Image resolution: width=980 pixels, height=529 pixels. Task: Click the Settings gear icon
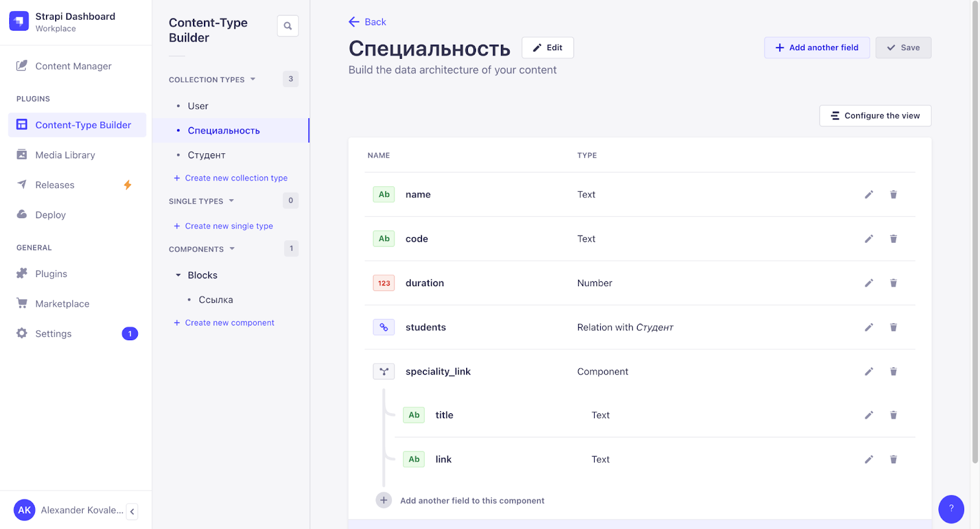point(22,333)
